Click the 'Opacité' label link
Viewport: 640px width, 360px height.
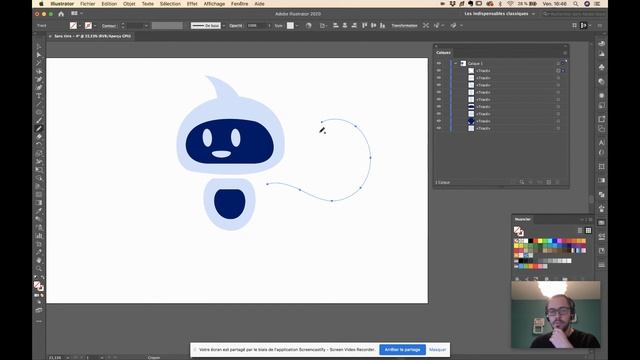click(x=236, y=25)
